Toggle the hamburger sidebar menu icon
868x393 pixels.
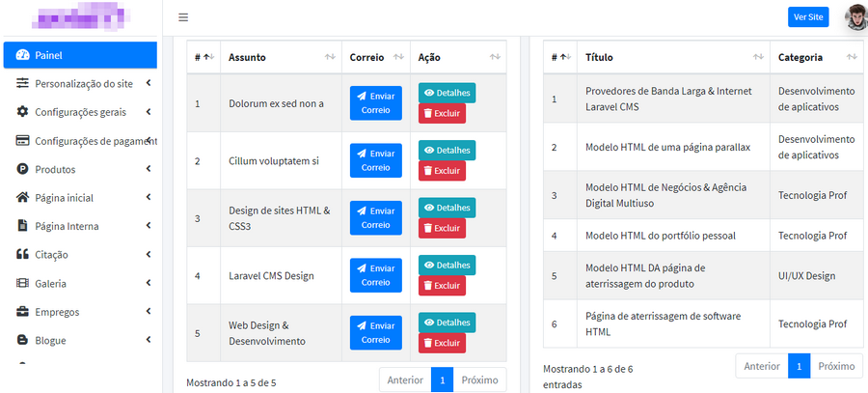[183, 17]
